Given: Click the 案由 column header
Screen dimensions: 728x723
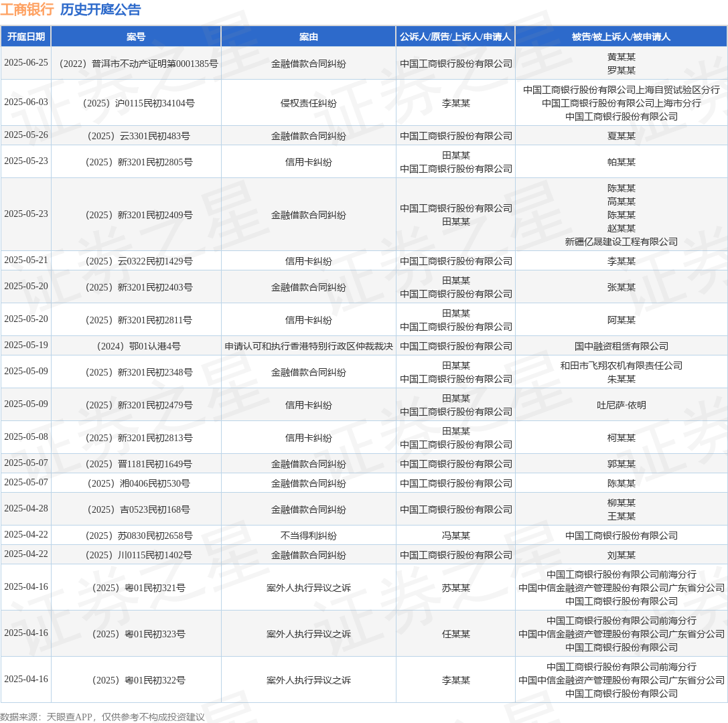Looking at the screenshot, I should click(309, 37).
